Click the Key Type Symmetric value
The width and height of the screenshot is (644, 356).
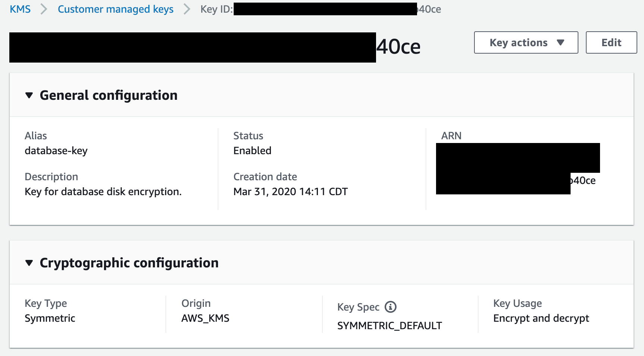click(x=50, y=318)
